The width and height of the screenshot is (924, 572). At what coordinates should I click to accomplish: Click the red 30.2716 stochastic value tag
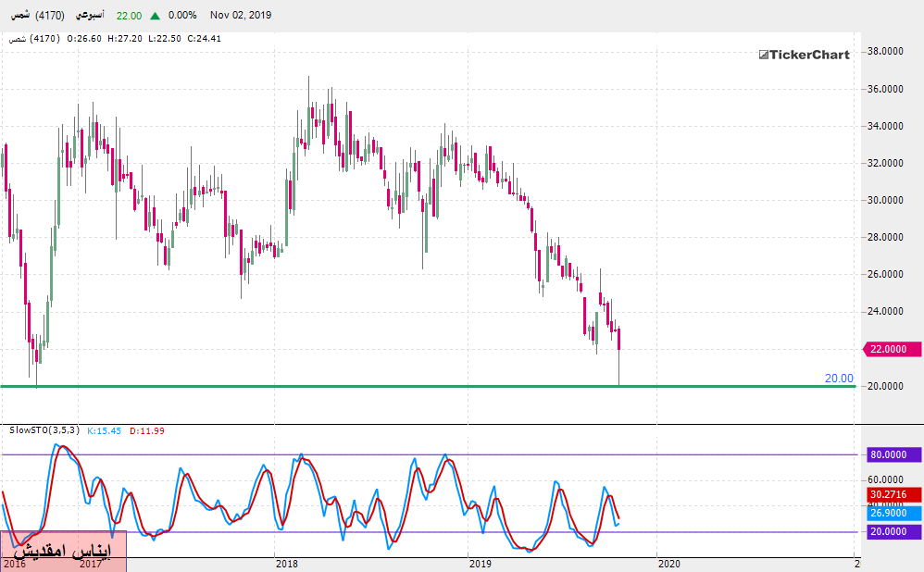click(892, 495)
